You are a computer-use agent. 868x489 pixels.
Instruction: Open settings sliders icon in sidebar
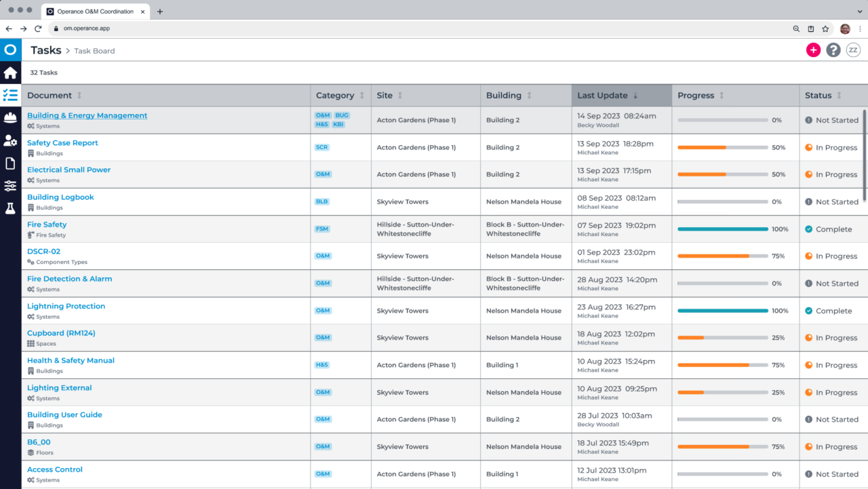pyautogui.click(x=9, y=185)
